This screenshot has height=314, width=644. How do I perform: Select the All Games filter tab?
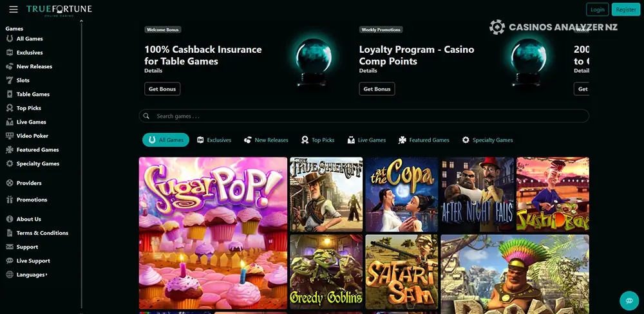[x=166, y=140]
